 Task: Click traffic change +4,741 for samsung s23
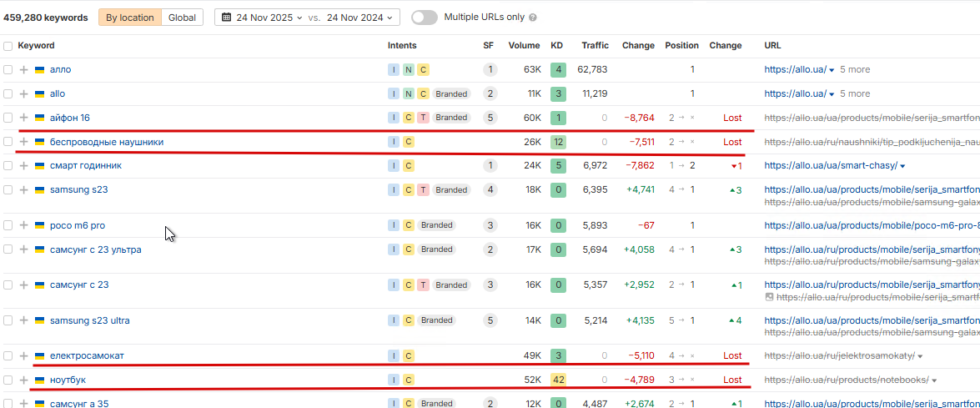pyautogui.click(x=640, y=190)
